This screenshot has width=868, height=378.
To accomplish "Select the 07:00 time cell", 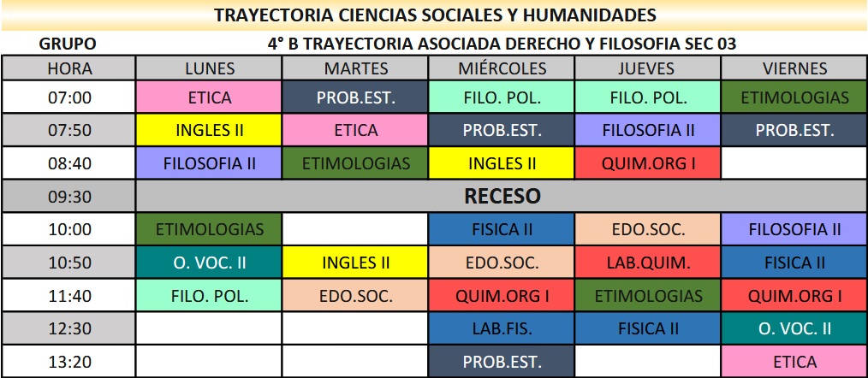I will [69, 97].
